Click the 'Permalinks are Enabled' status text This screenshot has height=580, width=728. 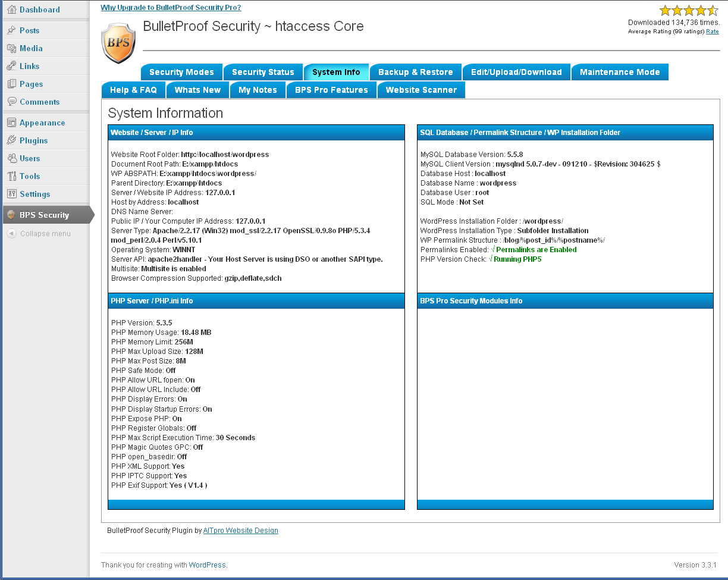pos(536,250)
